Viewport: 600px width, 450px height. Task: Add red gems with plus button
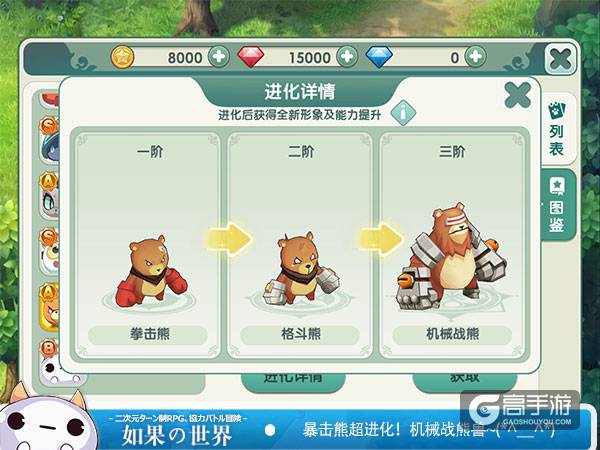[x=347, y=57]
